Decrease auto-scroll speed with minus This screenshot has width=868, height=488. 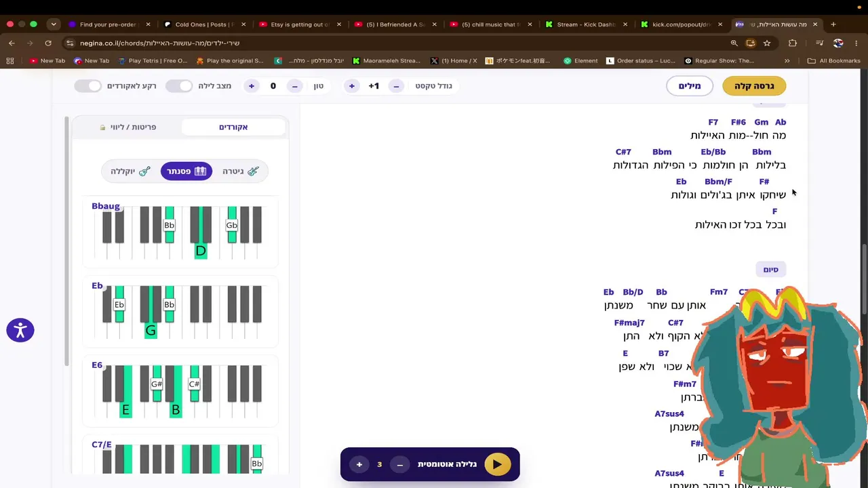point(400,464)
